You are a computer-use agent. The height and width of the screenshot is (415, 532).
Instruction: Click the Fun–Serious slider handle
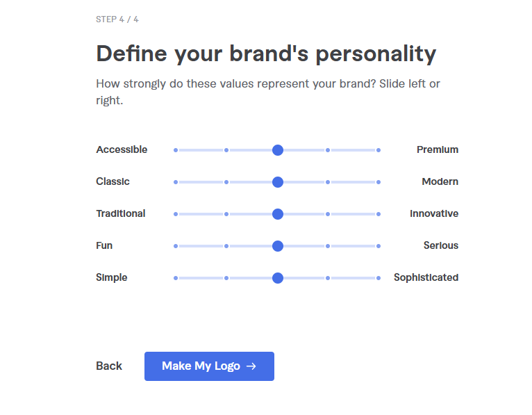278,246
